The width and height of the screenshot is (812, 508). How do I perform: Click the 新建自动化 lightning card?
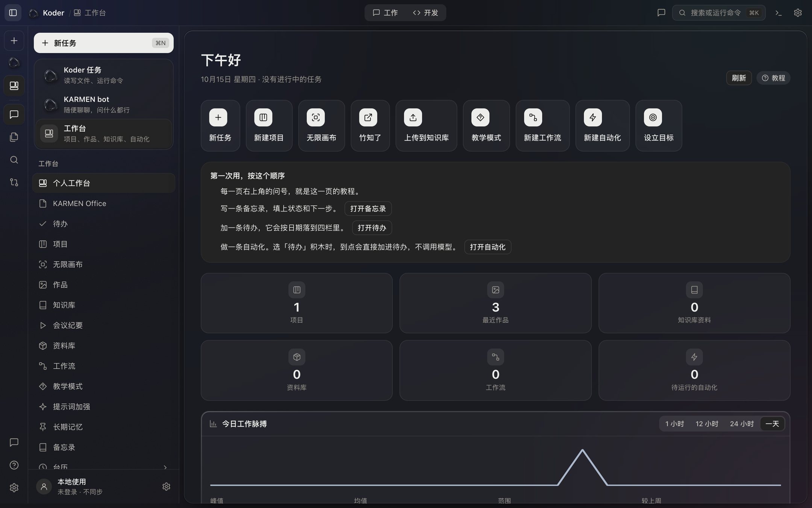coord(602,126)
